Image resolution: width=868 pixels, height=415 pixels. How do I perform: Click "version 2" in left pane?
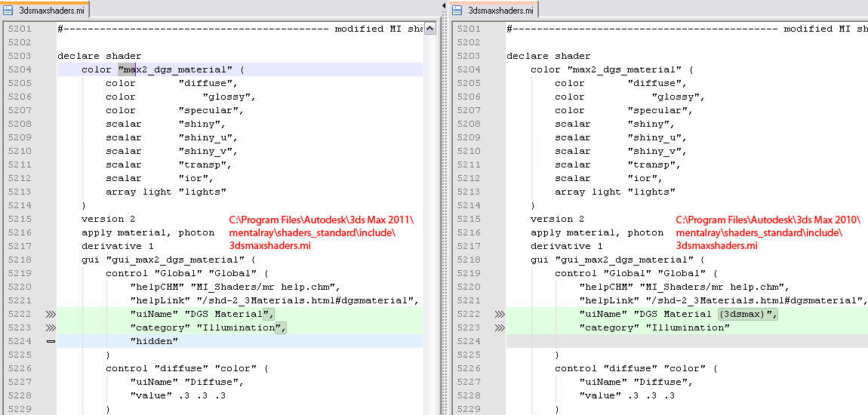click(108, 219)
